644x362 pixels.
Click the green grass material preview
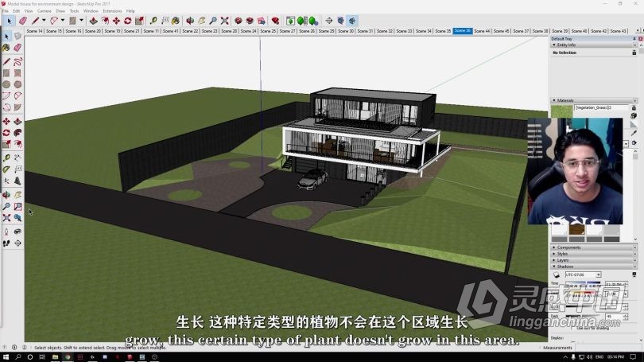[561, 111]
